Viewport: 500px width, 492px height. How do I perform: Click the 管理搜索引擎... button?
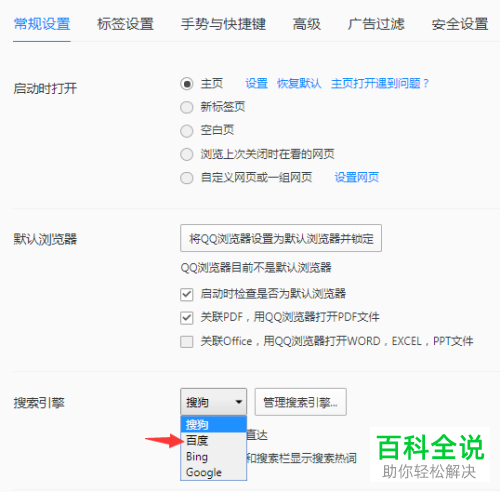pyautogui.click(x=301, y=402)
